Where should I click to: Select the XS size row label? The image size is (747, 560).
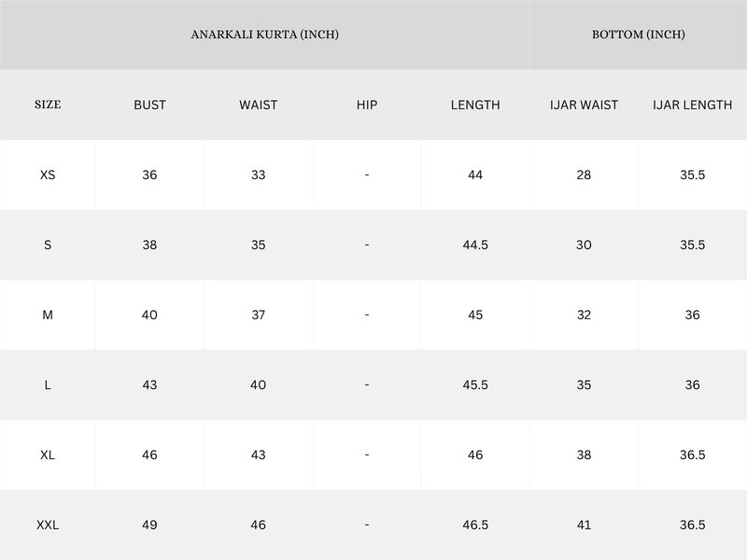click(48, 175)
